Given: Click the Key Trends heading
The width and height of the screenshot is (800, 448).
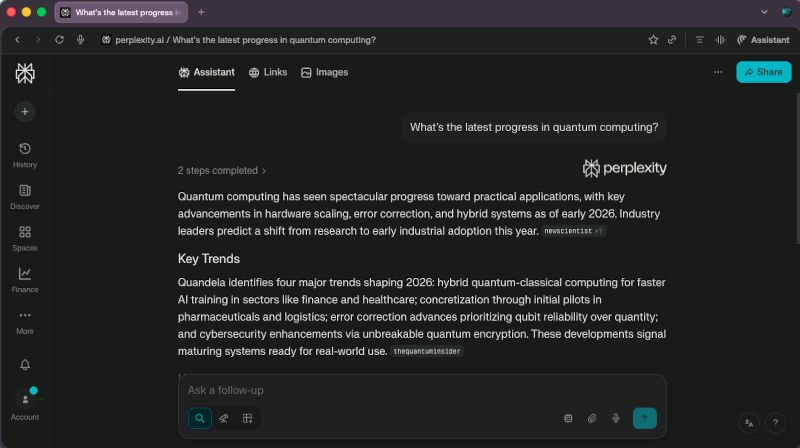Looking at the screenshot, I should coord(209,259).
